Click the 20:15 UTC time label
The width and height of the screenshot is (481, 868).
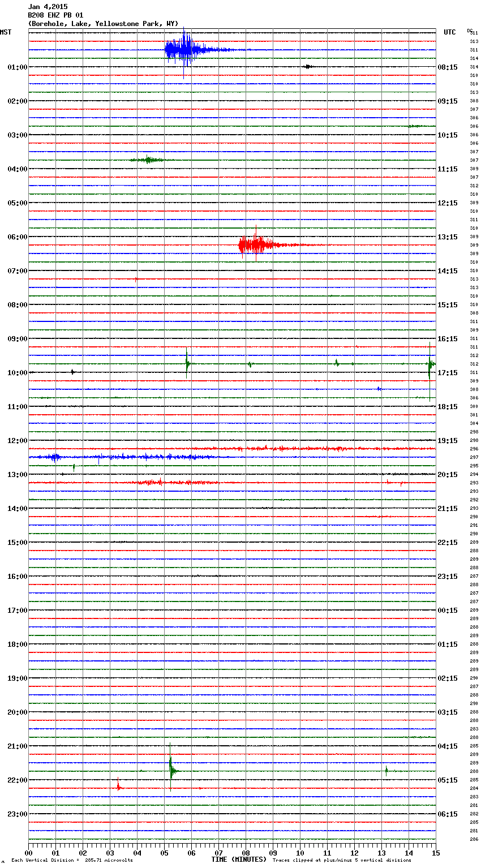pyautogui.click(x=448, y=475)
